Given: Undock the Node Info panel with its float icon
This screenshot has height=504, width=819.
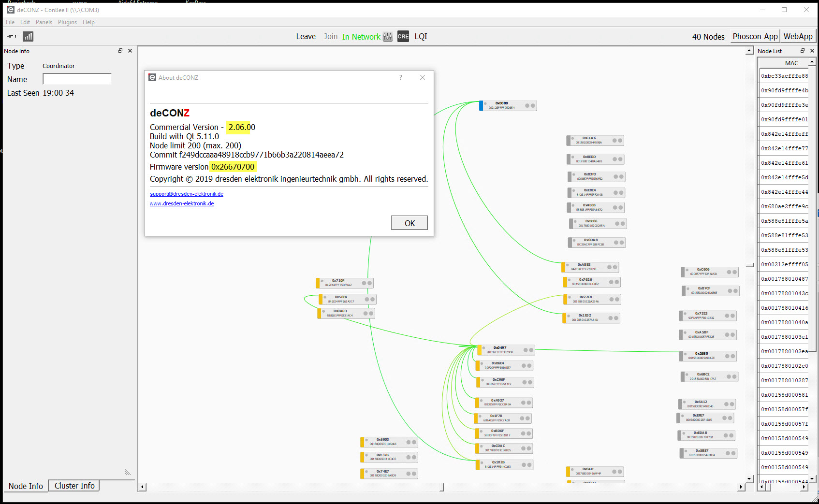Looking at the screenshot, I should tap(120, 50).
